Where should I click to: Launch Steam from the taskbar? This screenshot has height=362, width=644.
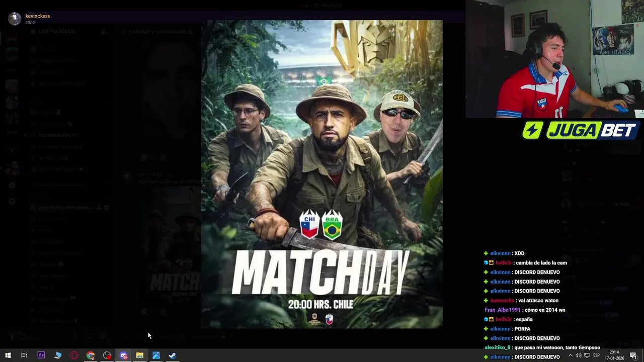(172, 355)
